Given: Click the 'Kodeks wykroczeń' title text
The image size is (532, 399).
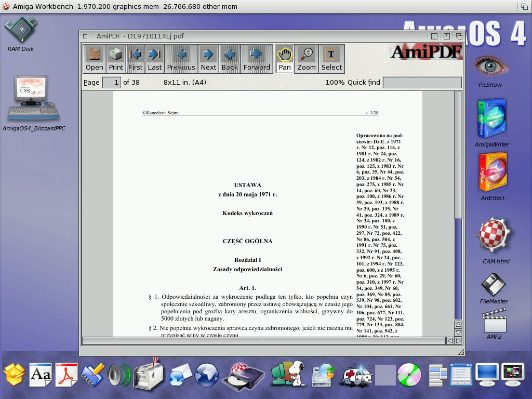Looking at the screenshot, I should pos(248,213).
